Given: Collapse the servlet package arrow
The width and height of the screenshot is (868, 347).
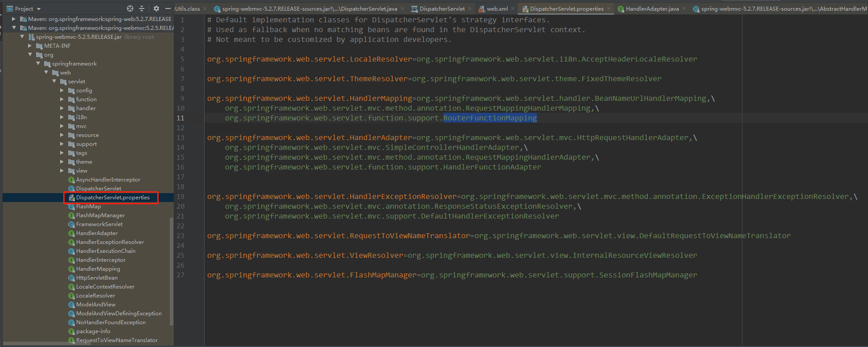Looking at the screenshot, I should (x=54, y=81).
